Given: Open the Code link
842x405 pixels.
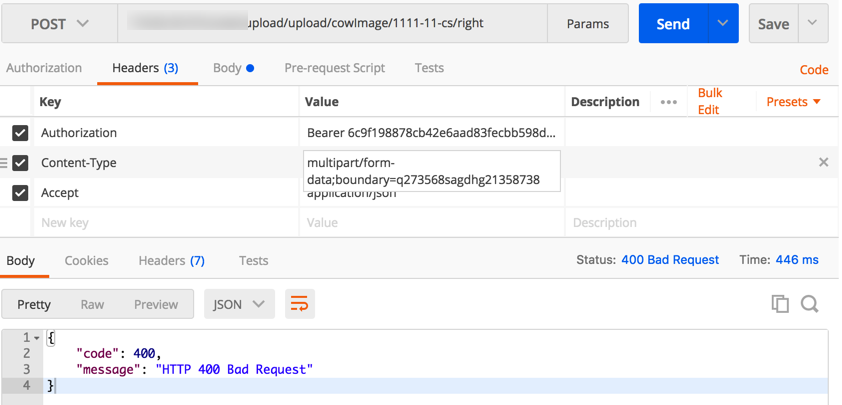Looking at the screenshot, I should 814,70.
